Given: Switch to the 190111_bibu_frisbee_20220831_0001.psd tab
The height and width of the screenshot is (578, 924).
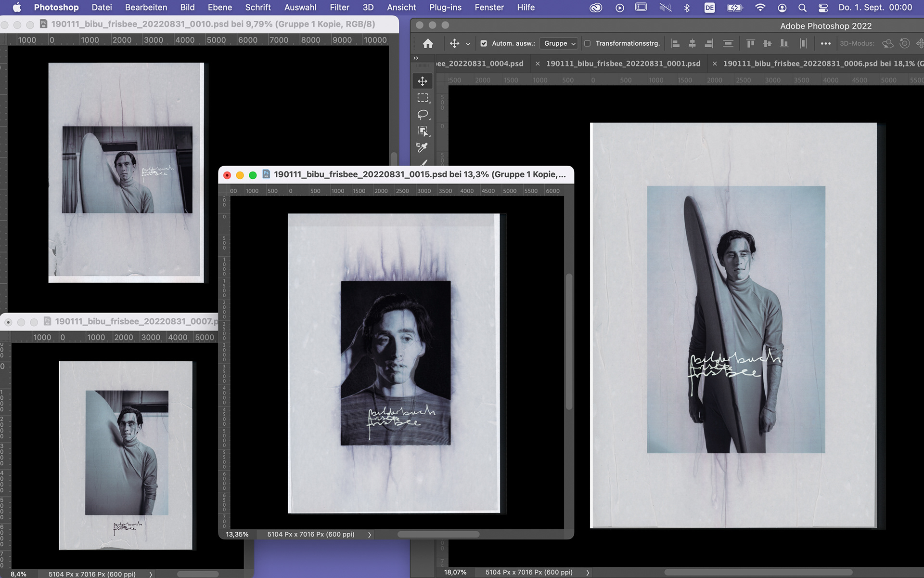Looking at the screenshot, I should [x=623, y=64].
